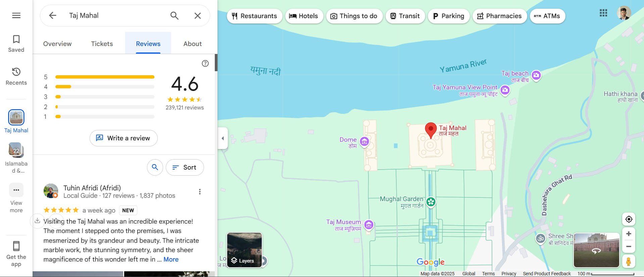Switch to the Tickets tab
This screenshot has height=277, width=644.
(x=102, y=44)
